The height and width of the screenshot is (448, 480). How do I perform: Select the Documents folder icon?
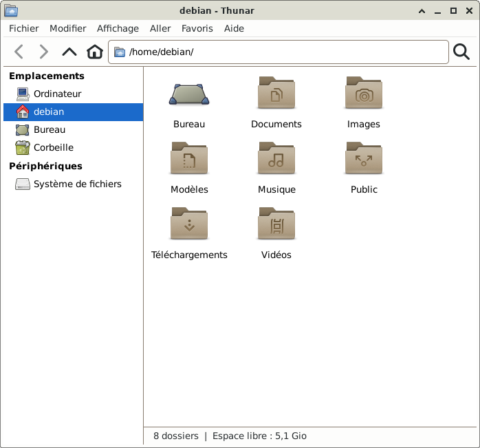(276, 92)
